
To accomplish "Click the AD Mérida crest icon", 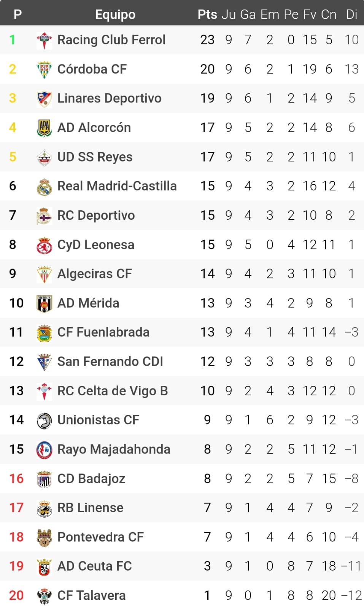I will 44,303.
